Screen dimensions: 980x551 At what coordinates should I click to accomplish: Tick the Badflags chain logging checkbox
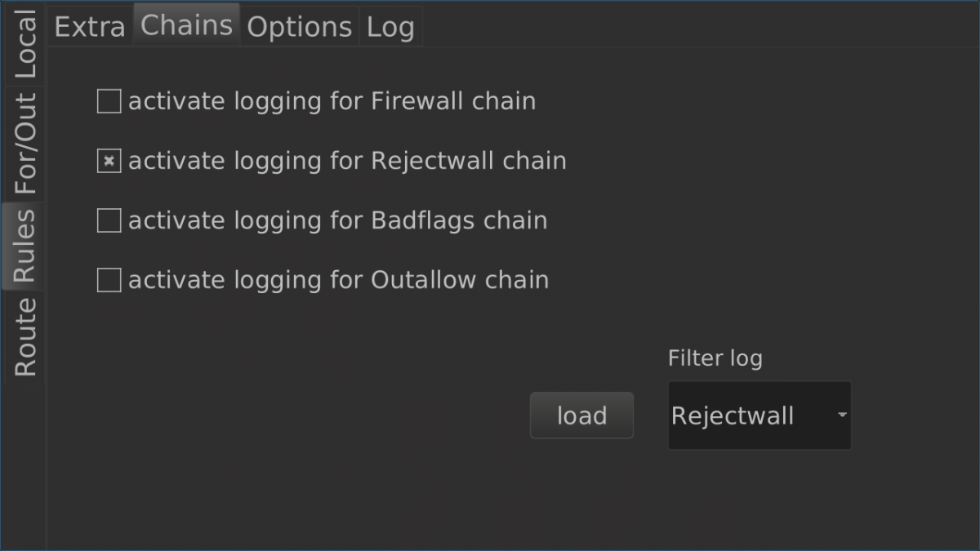tap(109, 221)
